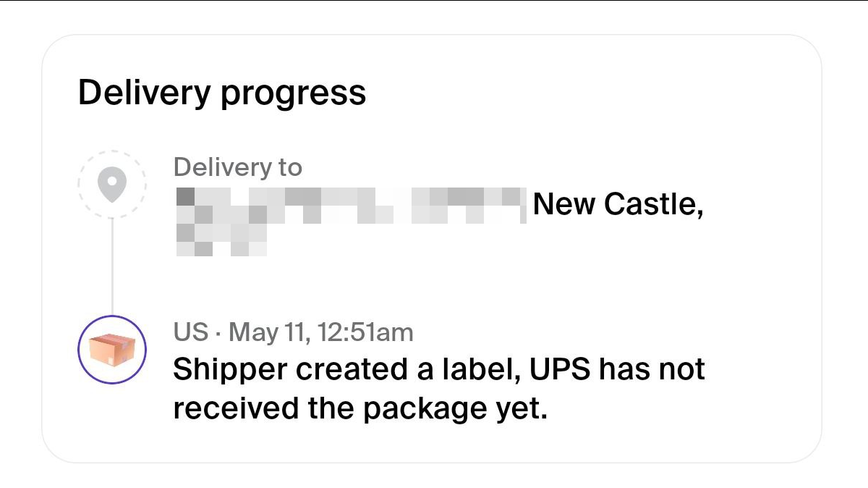Click the Delivery to label
This screenshot has width=868, height=488.
coord(238,167)
